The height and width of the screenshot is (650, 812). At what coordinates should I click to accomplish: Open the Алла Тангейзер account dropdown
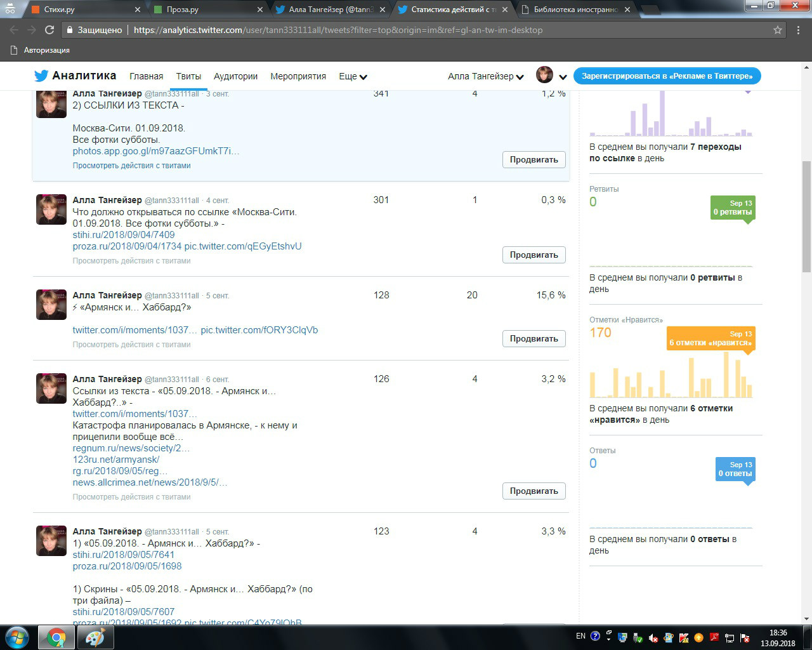(486, 76)
